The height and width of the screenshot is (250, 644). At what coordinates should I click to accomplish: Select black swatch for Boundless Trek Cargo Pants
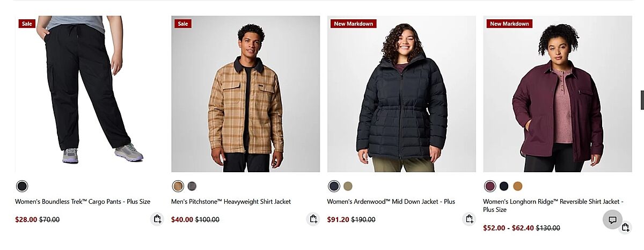click(x=22, y=186)
